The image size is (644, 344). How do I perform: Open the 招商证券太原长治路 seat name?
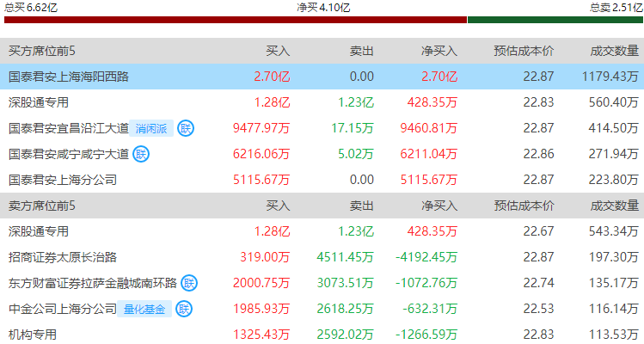tap(63, 257)
